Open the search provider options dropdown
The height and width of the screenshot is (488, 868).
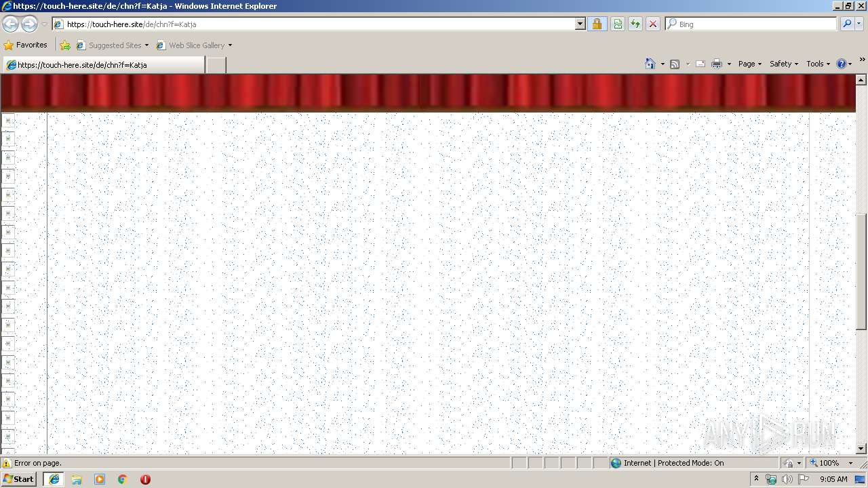pos(859,24)
